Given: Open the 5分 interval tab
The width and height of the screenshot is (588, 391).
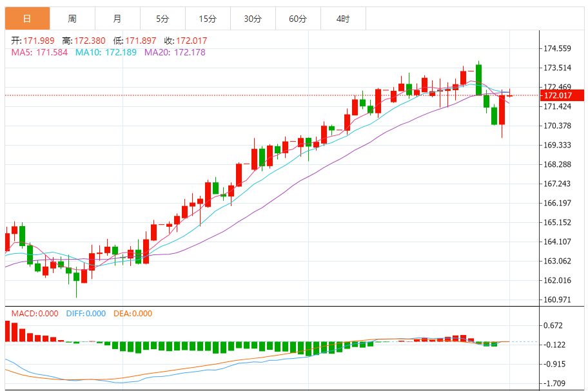Looking at the screenshot, I should (162, 19).
